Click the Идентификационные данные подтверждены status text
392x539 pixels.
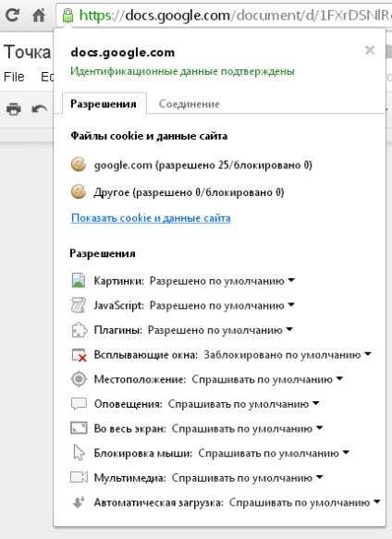pyautogui.click(x=182, y=71)
